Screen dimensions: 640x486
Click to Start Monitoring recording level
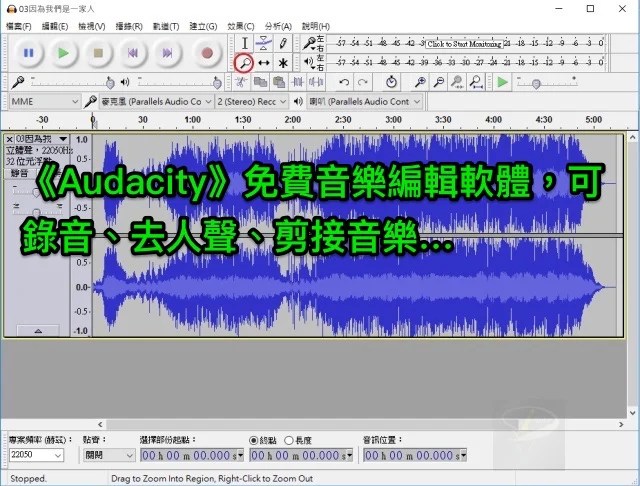click(464, 44)
